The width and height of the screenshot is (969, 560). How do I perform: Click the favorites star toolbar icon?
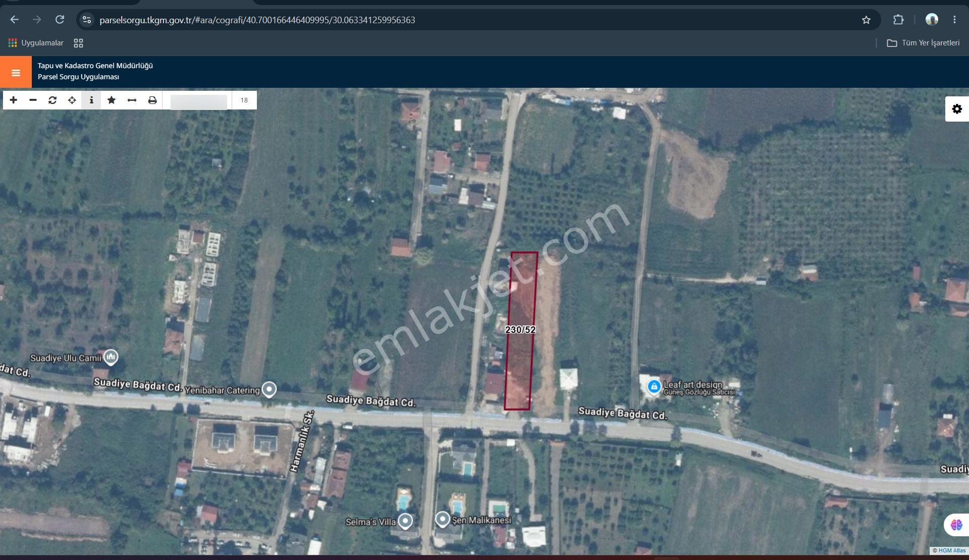click(112, 100)
